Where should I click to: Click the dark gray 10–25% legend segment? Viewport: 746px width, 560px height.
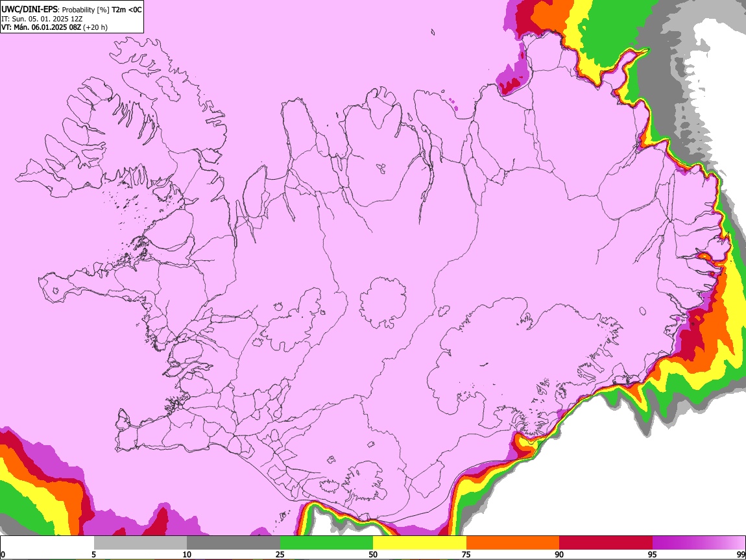[234, 543]
